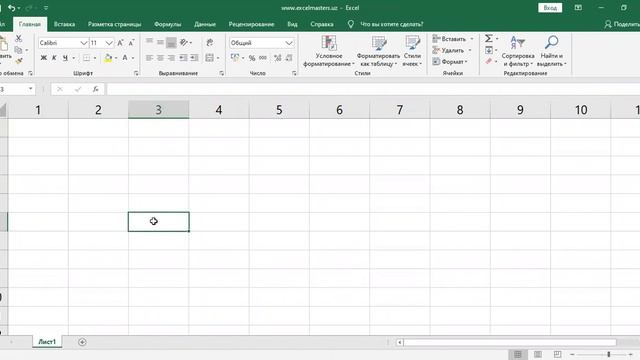Open the font size 11 dropdown
Image resolution: width=640 pixels, height=360 pixels.
click(x=109, y=43)
